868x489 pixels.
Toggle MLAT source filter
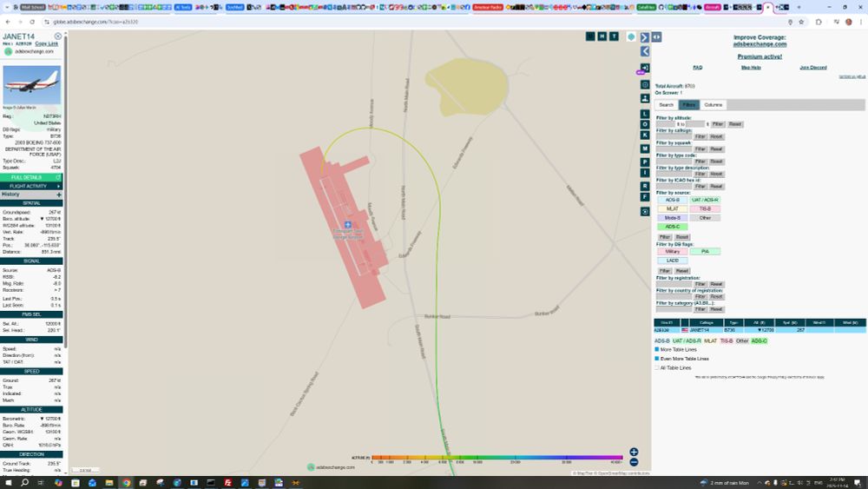673,208
